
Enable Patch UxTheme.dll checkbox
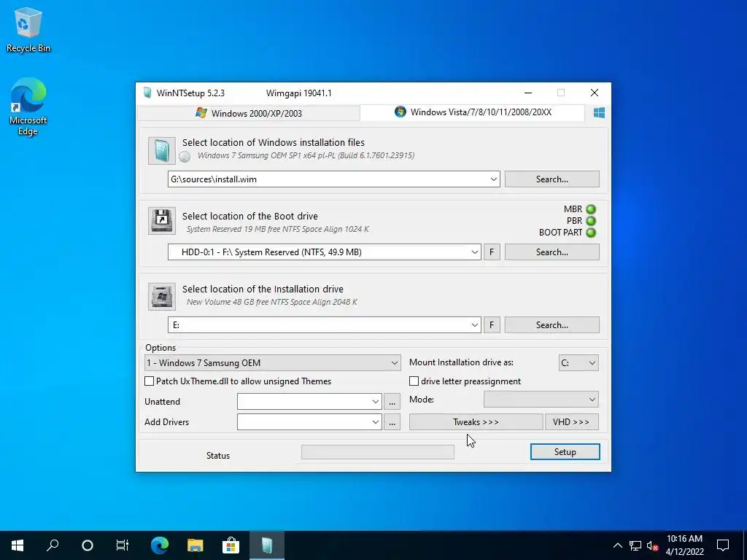click(149, 381)
